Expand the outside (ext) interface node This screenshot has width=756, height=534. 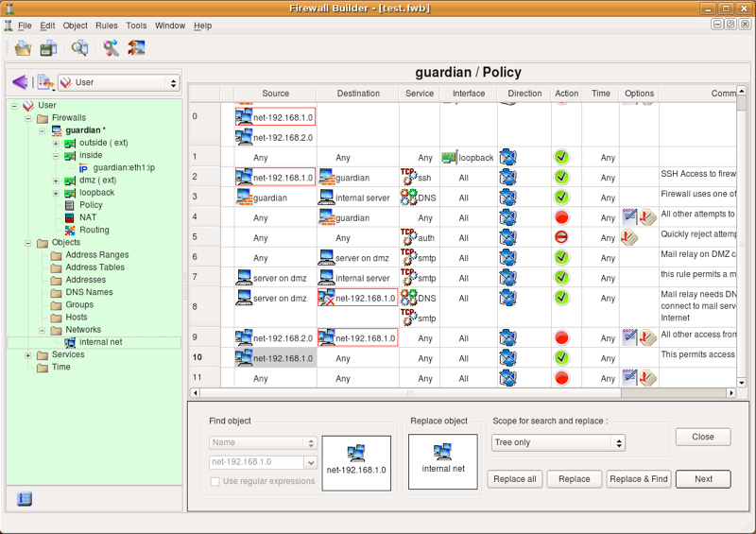point(56,144)
